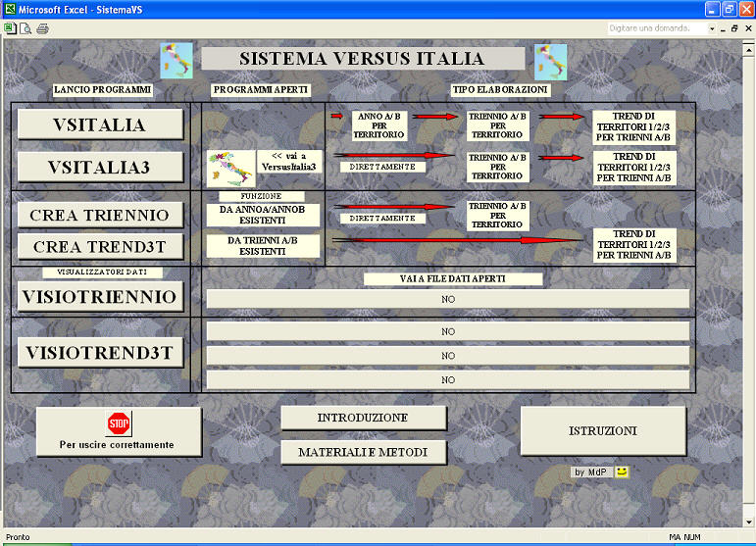
Task: Click the CREA TREND3T button
Action: pos(100,247)
